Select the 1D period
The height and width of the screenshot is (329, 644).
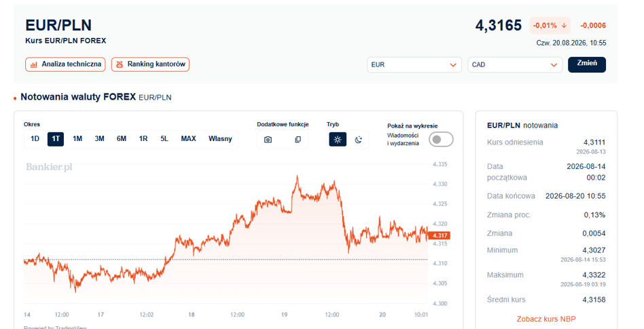coord(35,138)
